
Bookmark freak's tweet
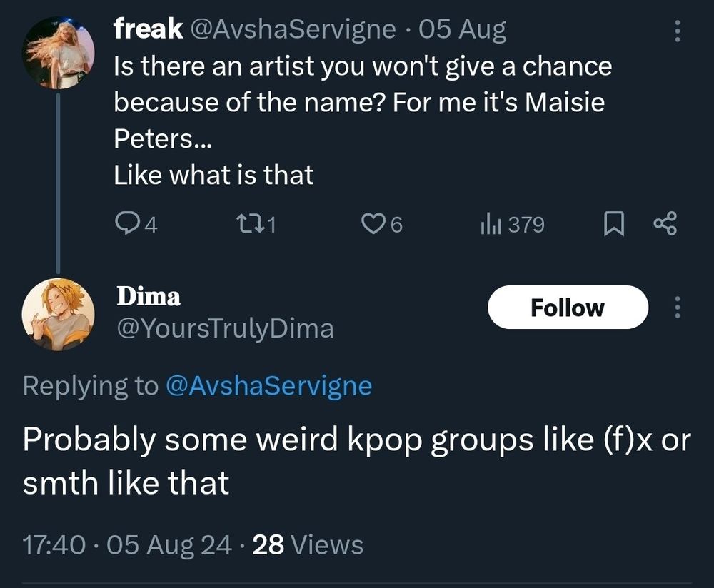pos(613,225)
